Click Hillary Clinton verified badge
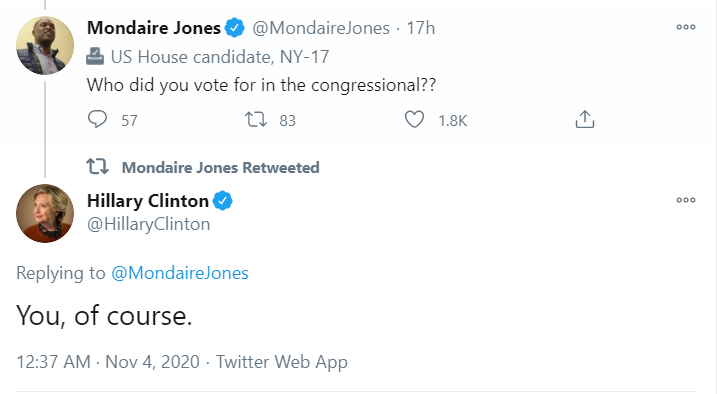The width and height of the screenshot is (717, 394). click(x=223, y=201)
